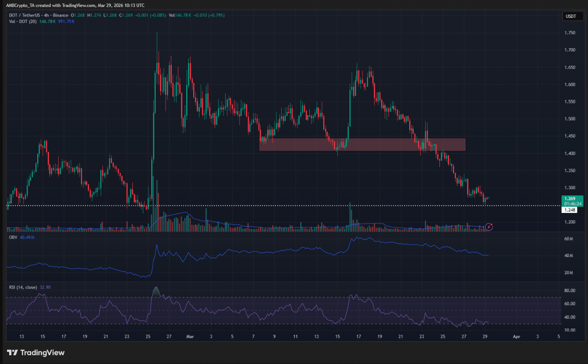Viewport: 588px width, 364px height.
Task: Click the 1.269 current price tag
Action: pos(570,199)
